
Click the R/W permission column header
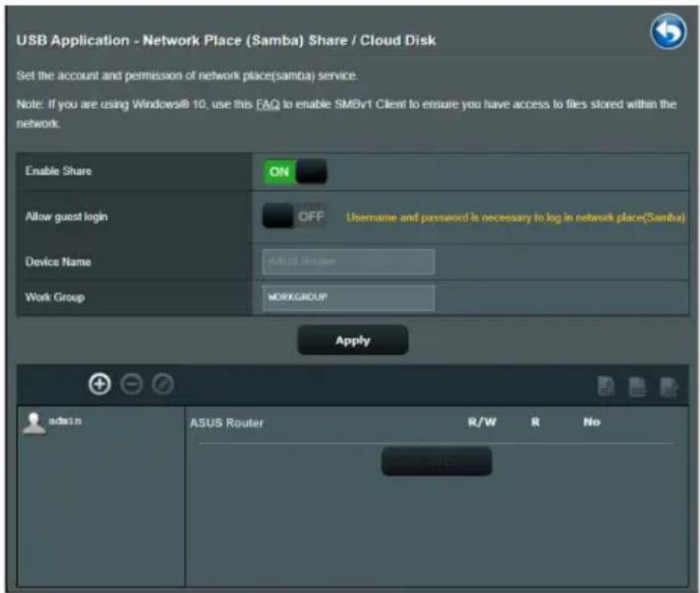coord(482,423)
